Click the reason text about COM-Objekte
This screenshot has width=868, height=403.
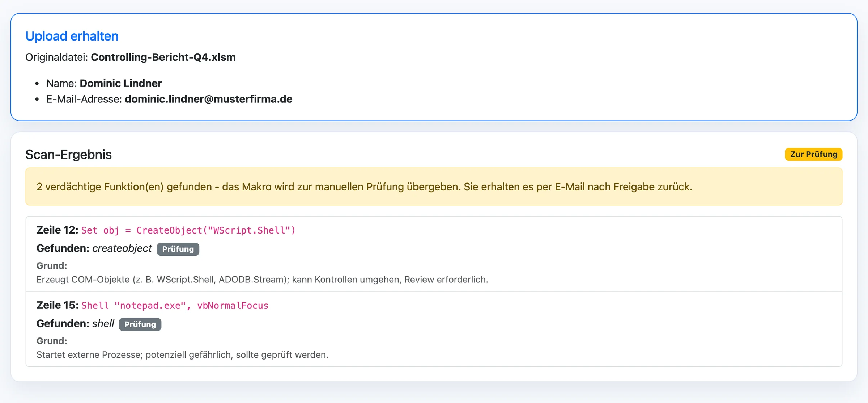click(262, 280)
